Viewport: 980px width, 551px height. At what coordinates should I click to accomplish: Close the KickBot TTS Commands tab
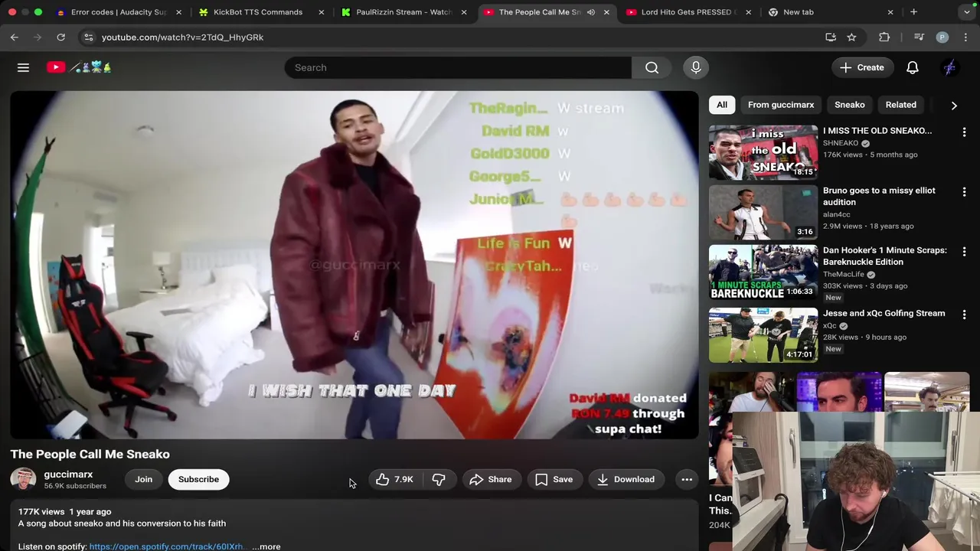pos(322,12)
